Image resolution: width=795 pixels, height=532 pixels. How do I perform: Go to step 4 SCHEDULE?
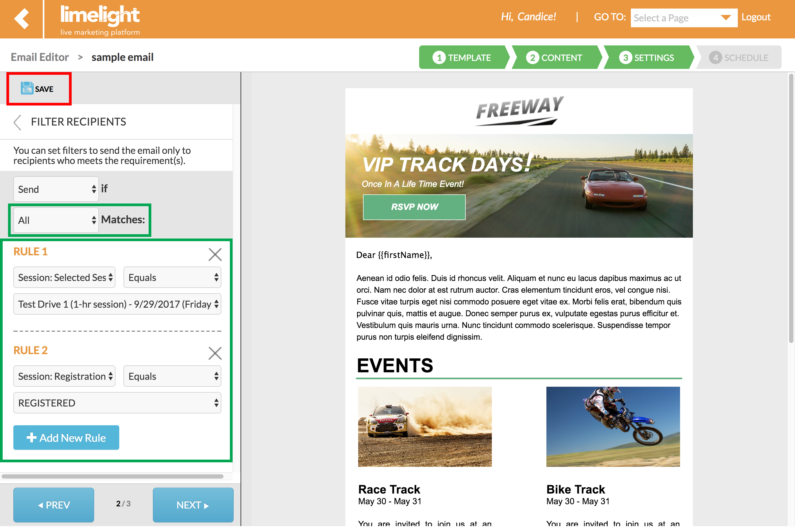[x=739, y=57]
